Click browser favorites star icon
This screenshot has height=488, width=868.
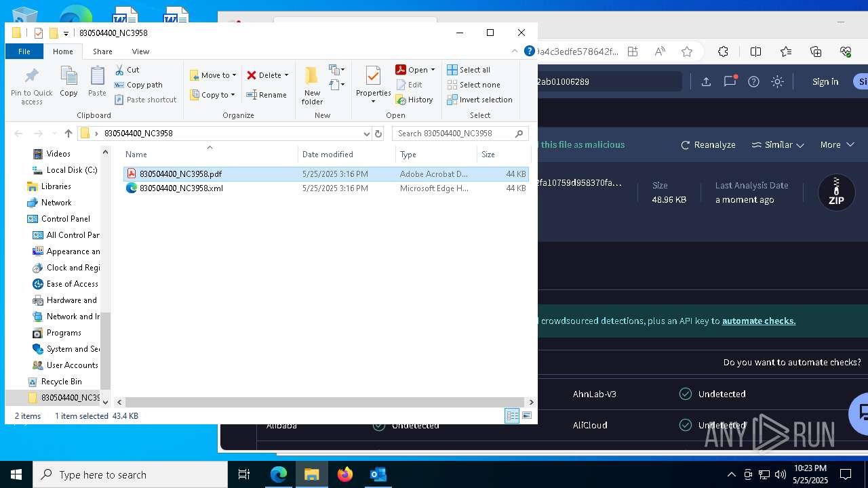[x=687, y=52]
